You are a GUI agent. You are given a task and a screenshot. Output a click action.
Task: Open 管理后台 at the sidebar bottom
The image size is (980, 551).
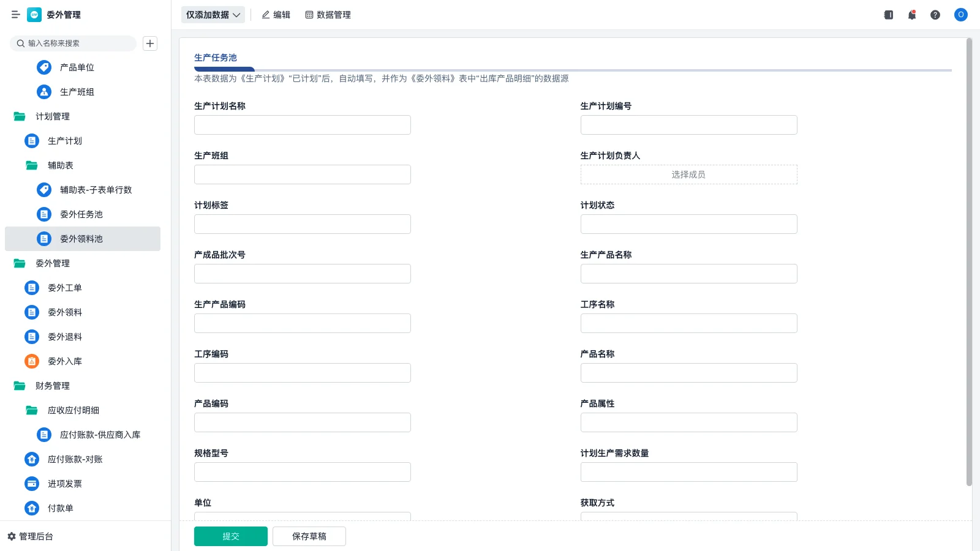pos(31,536)
